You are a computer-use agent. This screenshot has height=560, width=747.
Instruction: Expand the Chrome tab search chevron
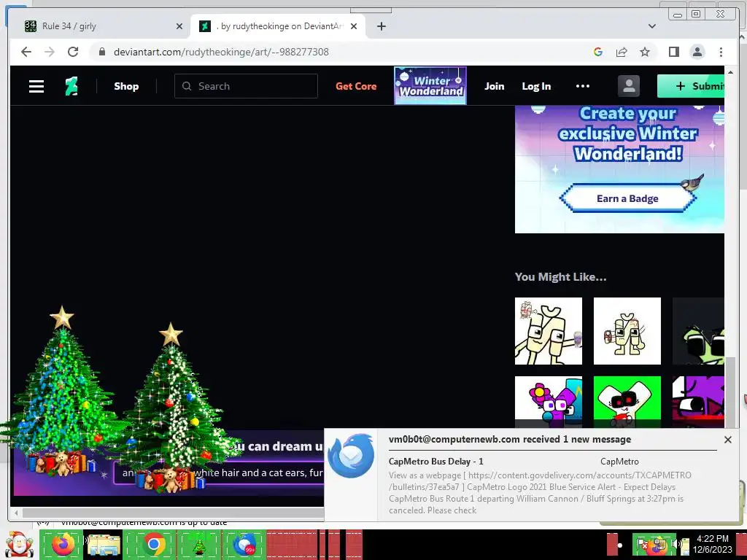652,26
